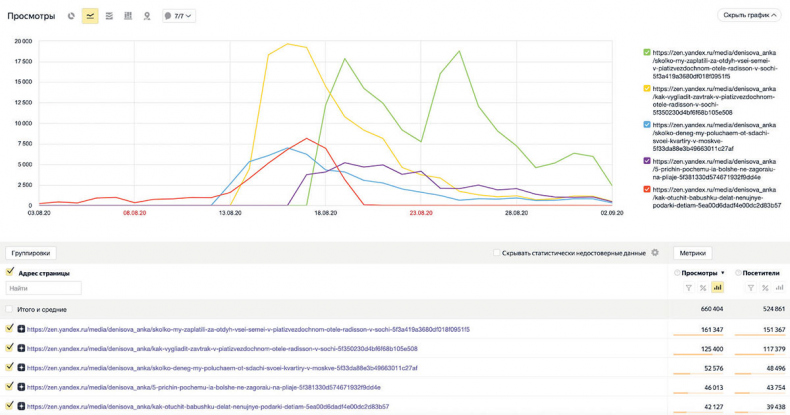Click the Скрыть график button
The height and width of the screenshot is (415, 790).
point(748,15)
